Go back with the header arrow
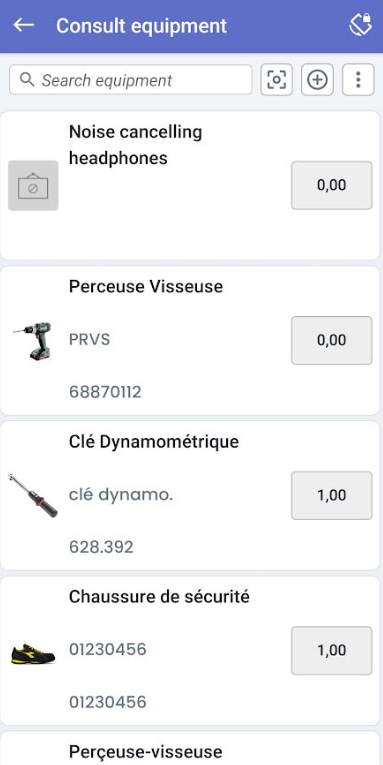 [x=23, y=25]
